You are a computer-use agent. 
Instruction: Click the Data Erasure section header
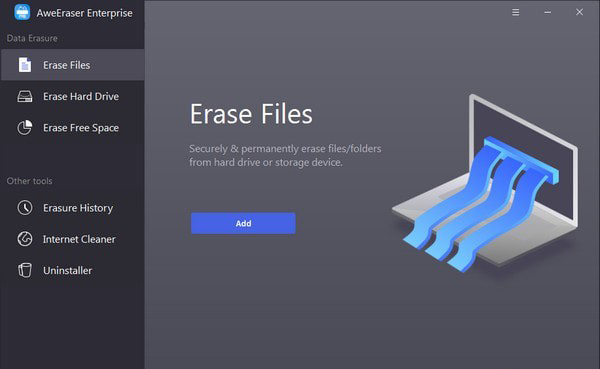click(32, 38)
